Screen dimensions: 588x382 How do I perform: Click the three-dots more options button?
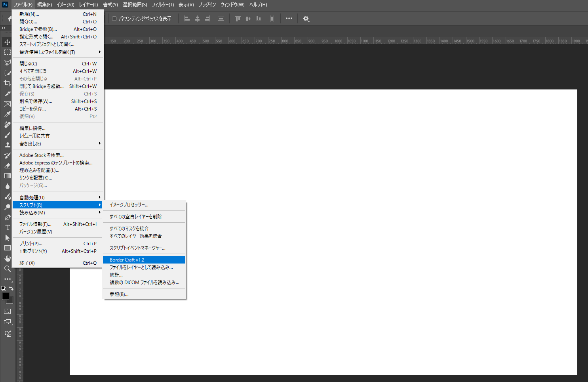pos(289,19)
